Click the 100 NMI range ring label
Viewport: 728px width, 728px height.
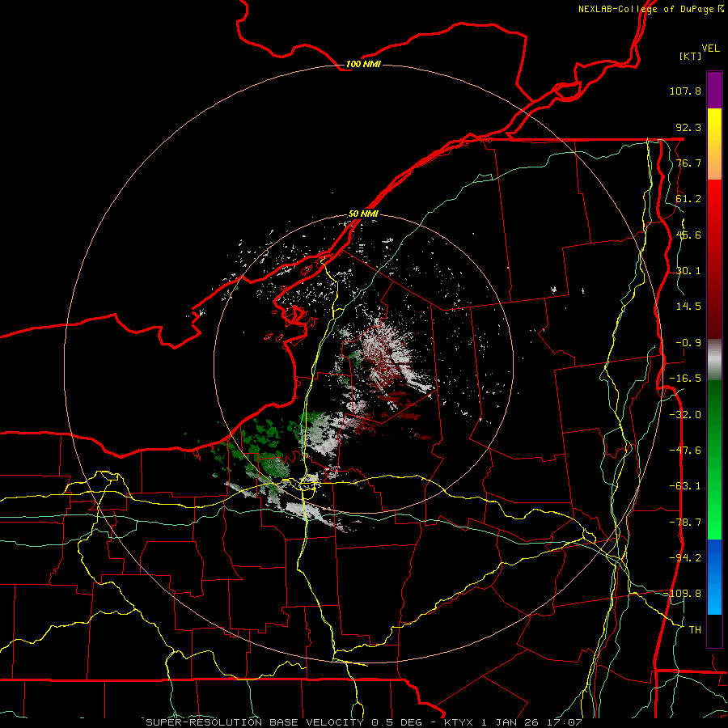pos(363,64)
